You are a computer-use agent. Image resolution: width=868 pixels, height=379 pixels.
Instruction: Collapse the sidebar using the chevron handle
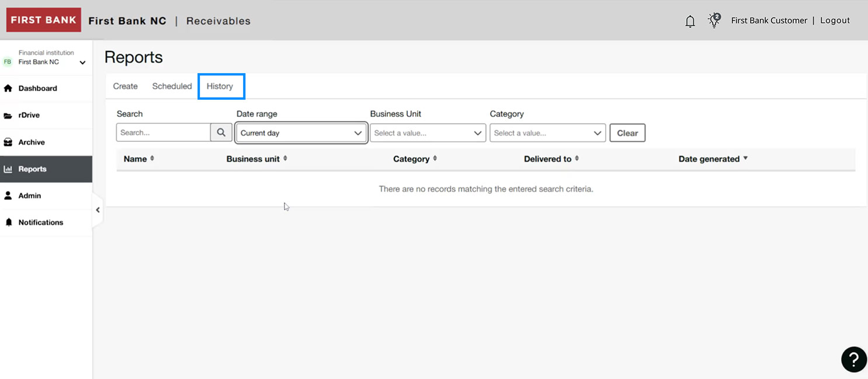click(98, 210)
